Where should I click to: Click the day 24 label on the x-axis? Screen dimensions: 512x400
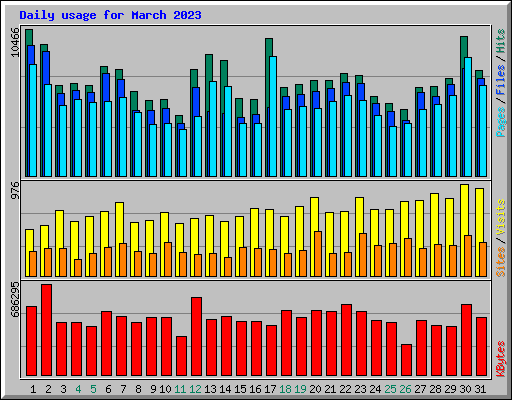click(375, 389)
